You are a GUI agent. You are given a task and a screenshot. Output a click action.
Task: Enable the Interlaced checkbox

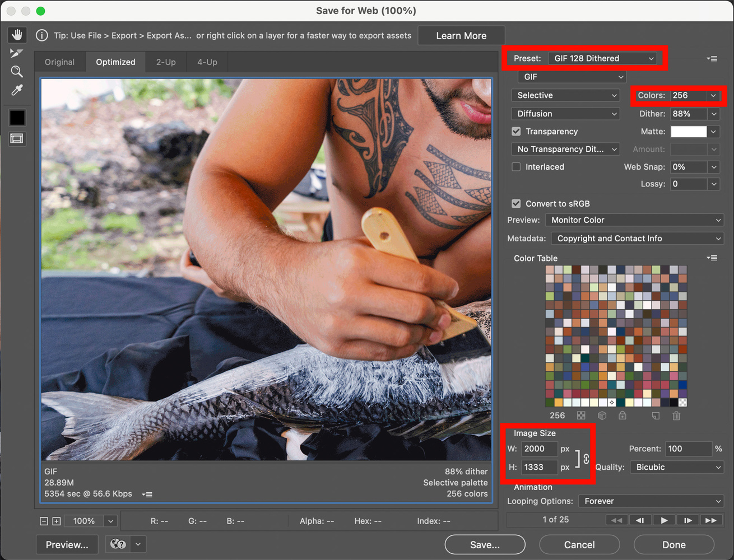tap(516, 167)
